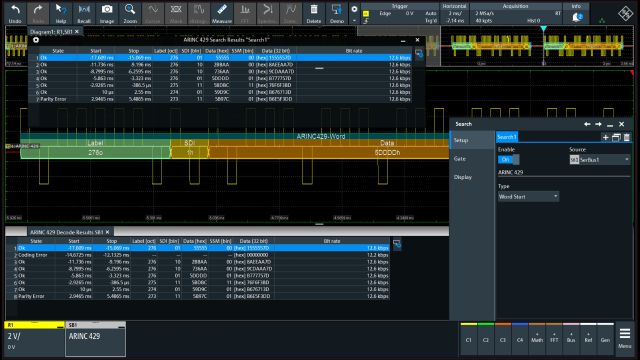Click the Redo arrow icon
640x360 pixels.
pos(38,13)
